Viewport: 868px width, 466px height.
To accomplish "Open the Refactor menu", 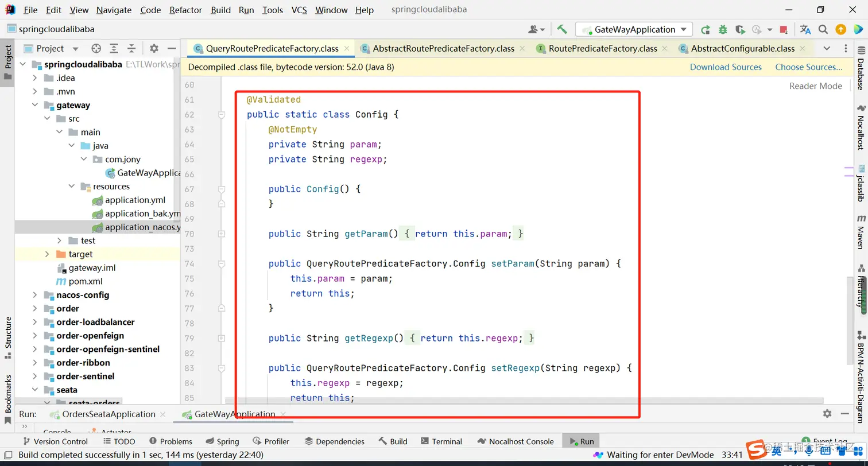I will 186,10.
